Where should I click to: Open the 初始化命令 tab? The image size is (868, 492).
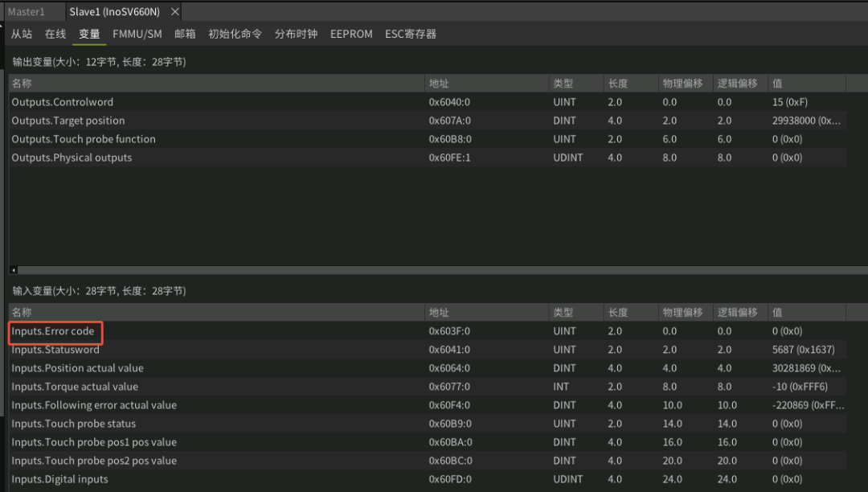coord(235,34)
